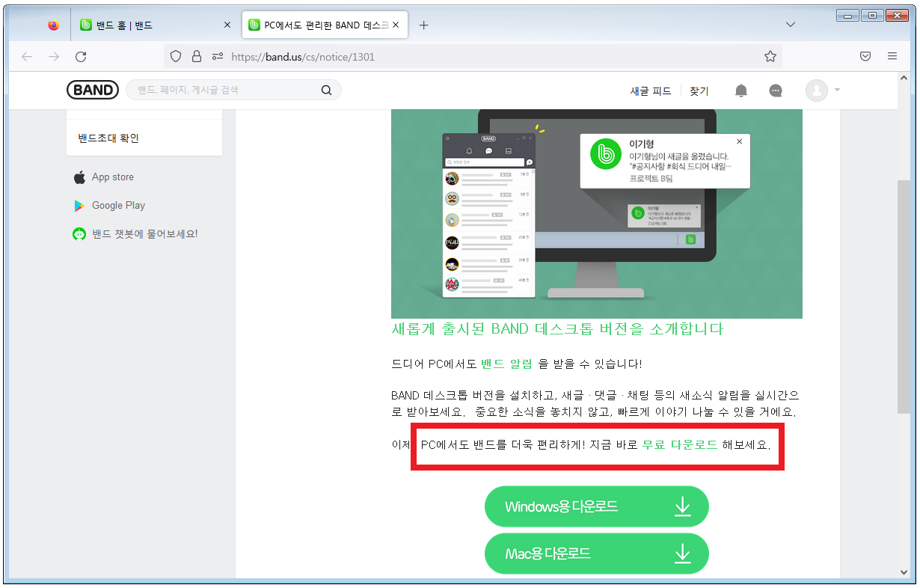Open 밴드 챗봇에 물어보세요! link
Image resolution: width=920 pixels, height=588 pixels.
144,234
